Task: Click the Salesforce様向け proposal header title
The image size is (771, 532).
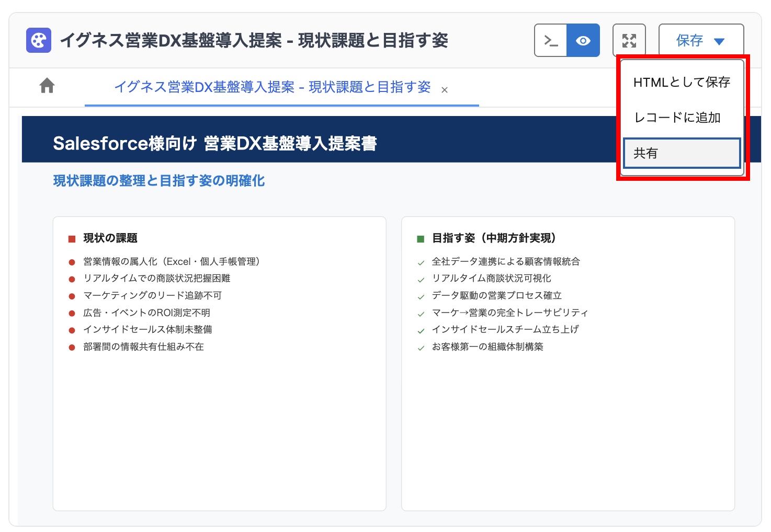Action: (x=214, y=143)
